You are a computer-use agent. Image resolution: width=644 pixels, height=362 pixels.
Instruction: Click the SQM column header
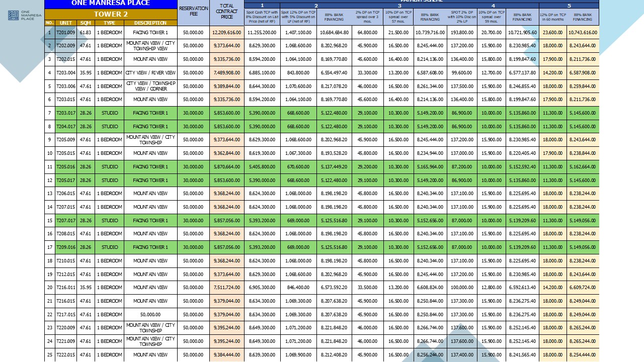pyautogui.click(x=86, y=23)
